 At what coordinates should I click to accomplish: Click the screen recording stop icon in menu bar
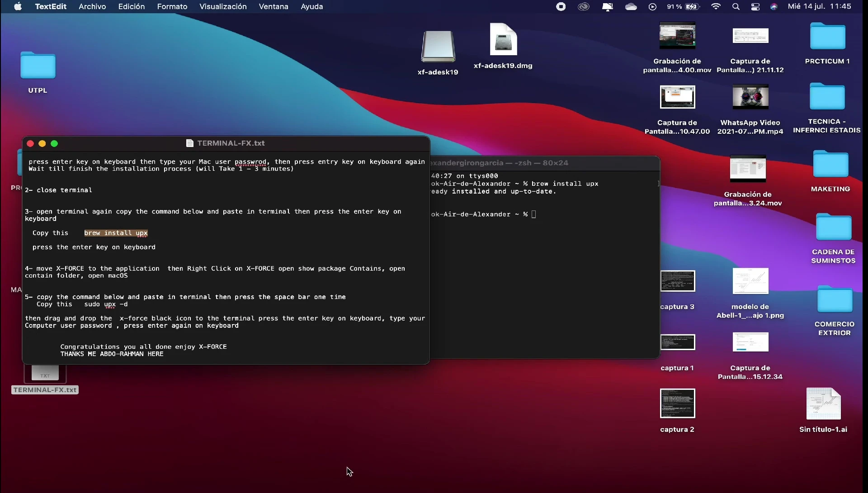[561, 6]
